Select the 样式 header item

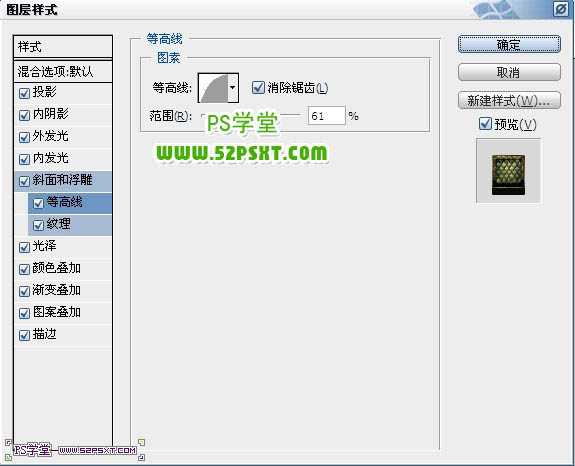coord(63,47)
